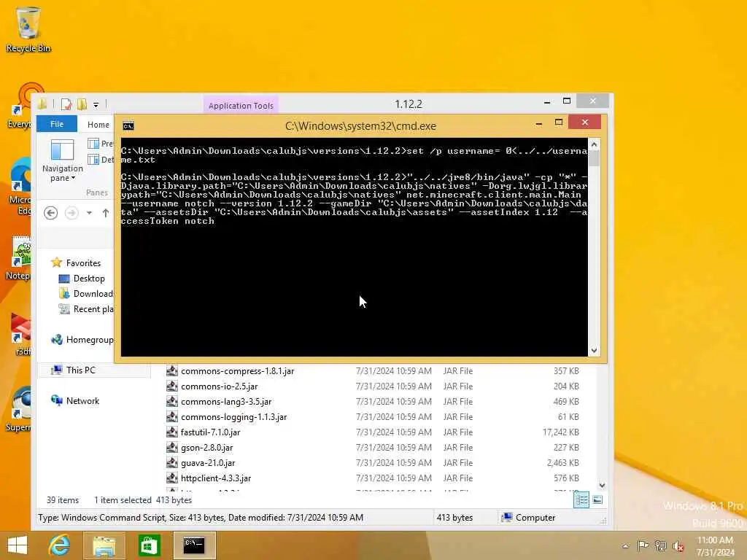Screen dimensions: 747x560
Task: Open recent locations dropdown arrow
Action: (89, 212)
